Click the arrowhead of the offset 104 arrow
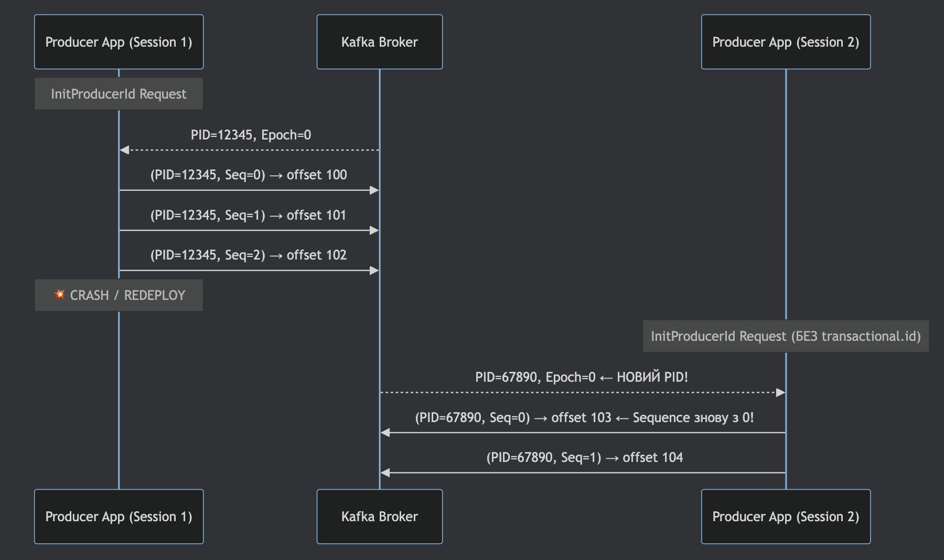 pos(385,473)
